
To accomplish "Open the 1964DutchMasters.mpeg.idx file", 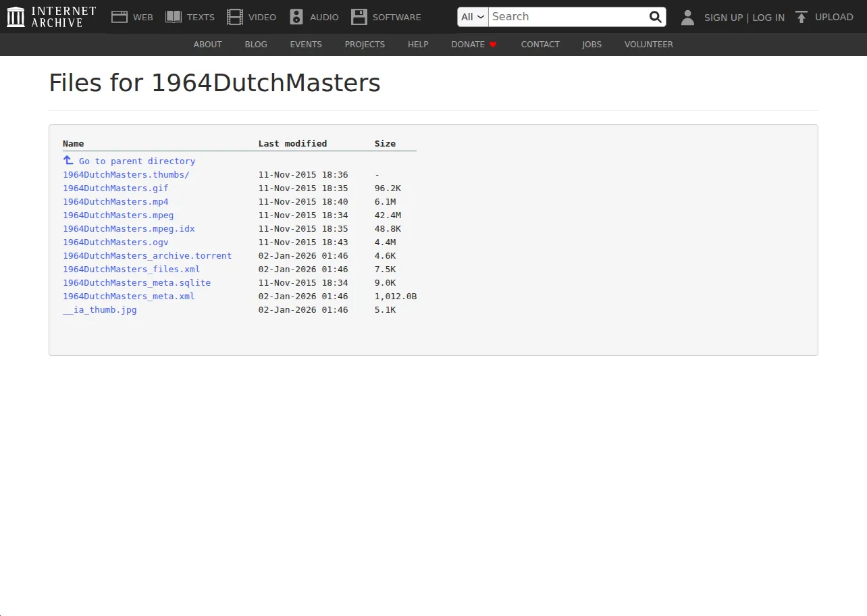I will pos(129,229).
